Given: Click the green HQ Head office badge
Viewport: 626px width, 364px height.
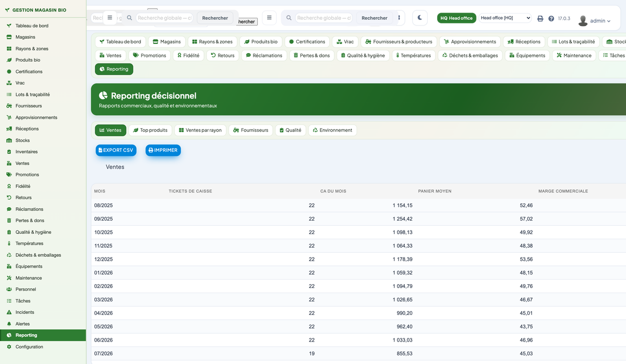Looking at the screenshot, I should pos(456,18).
